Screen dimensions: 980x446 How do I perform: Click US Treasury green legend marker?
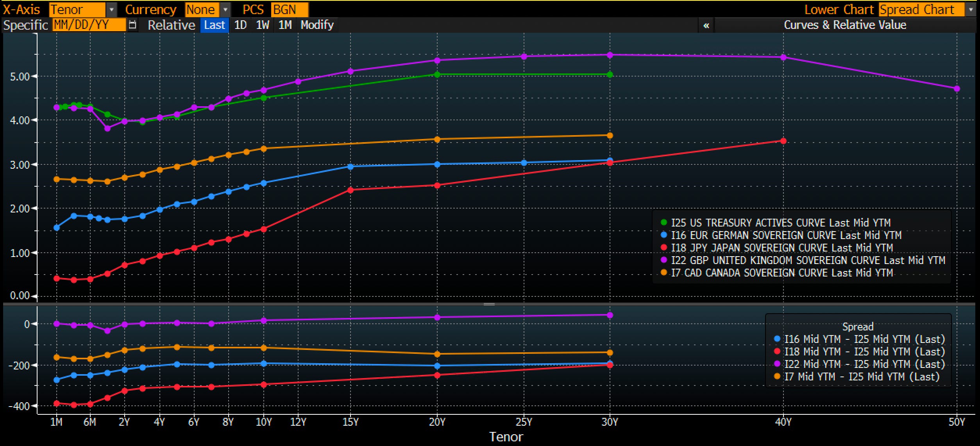pos(663,223)
